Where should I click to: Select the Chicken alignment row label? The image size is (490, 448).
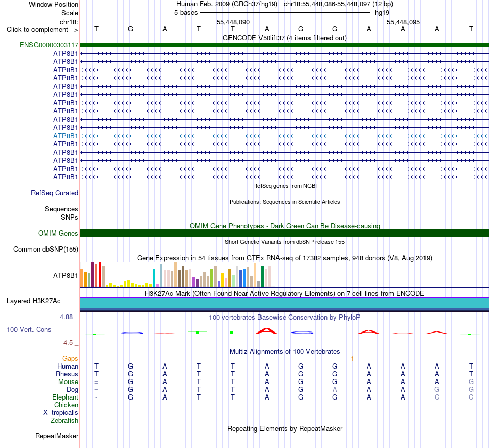(66, 405)
